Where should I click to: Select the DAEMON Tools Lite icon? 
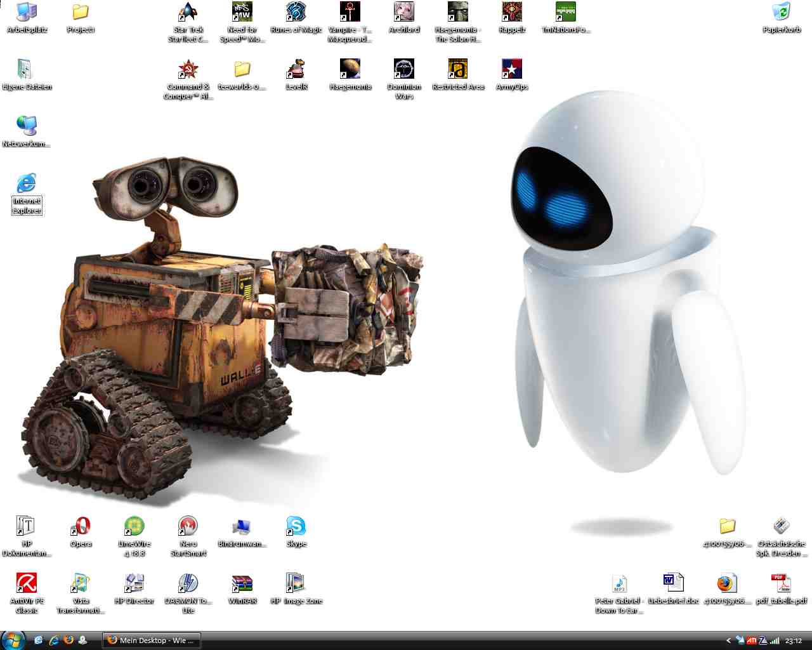(x=188, y=584)
